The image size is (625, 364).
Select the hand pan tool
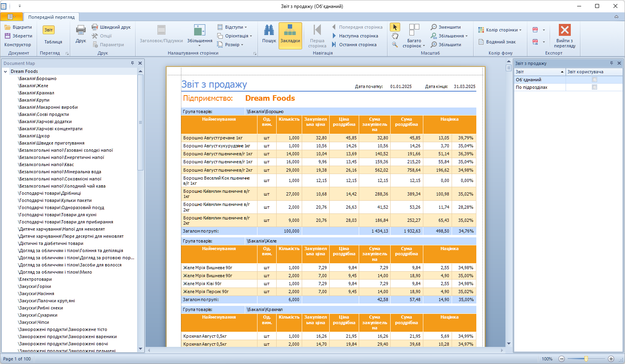[395, 36]
